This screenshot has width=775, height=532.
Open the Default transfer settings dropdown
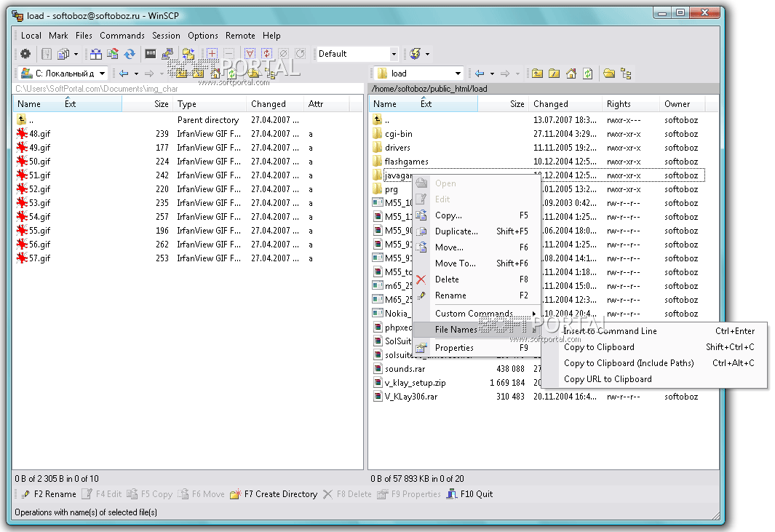pyautogui.click(x=394, y=53)
